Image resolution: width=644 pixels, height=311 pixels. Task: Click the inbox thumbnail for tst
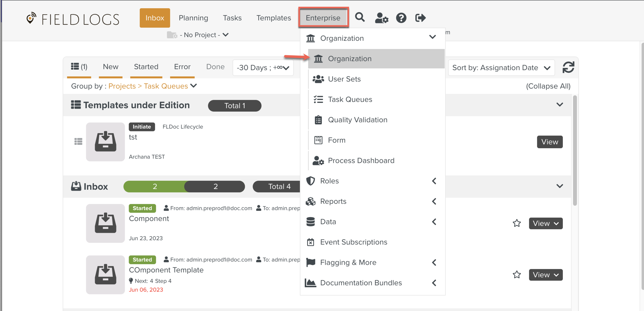(105, 142)
